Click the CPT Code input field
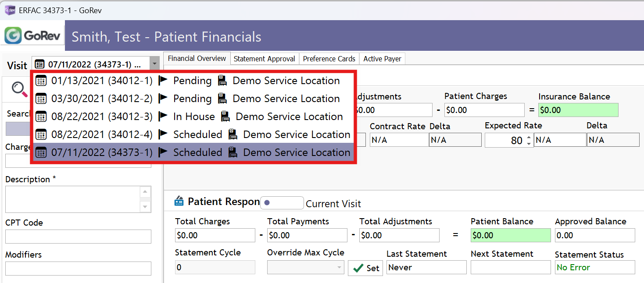The height and width of the screenshot is (283, 644). coord(78,237)
